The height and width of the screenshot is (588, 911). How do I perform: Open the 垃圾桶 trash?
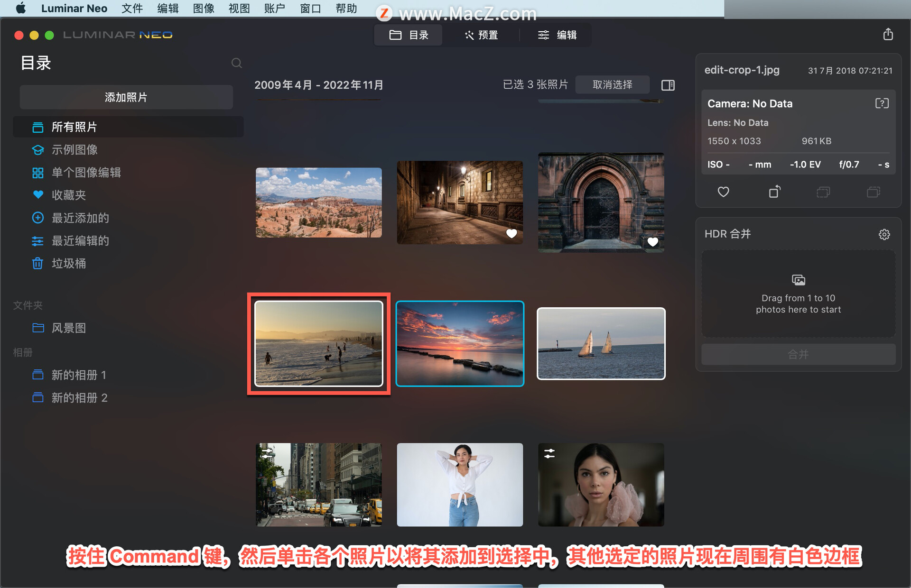(128, 264)
